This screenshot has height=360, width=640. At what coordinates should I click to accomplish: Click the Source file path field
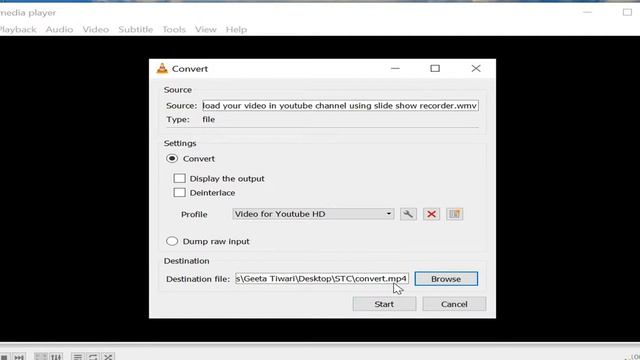pyautogui.click(x=340, y=106)
